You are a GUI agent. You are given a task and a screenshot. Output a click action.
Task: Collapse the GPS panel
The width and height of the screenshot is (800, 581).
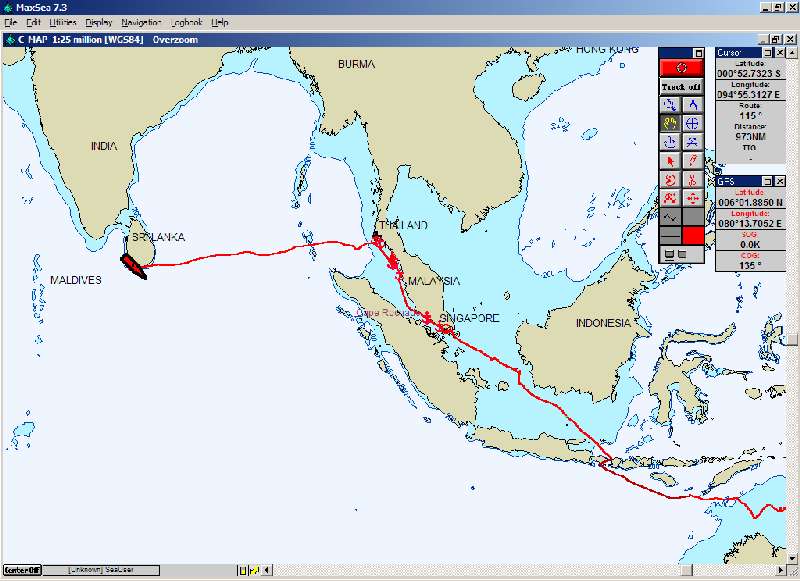[x=769, y=182]
